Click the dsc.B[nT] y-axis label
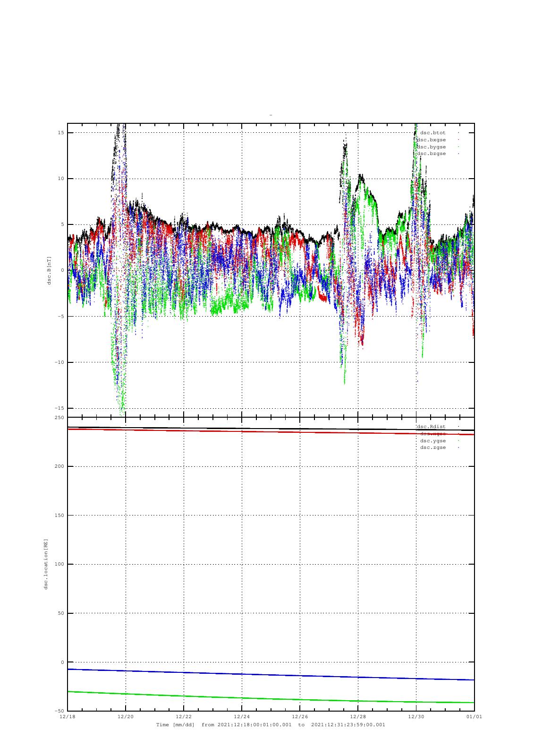This screenshot has height=756, width=534. (x=49, y=270)
